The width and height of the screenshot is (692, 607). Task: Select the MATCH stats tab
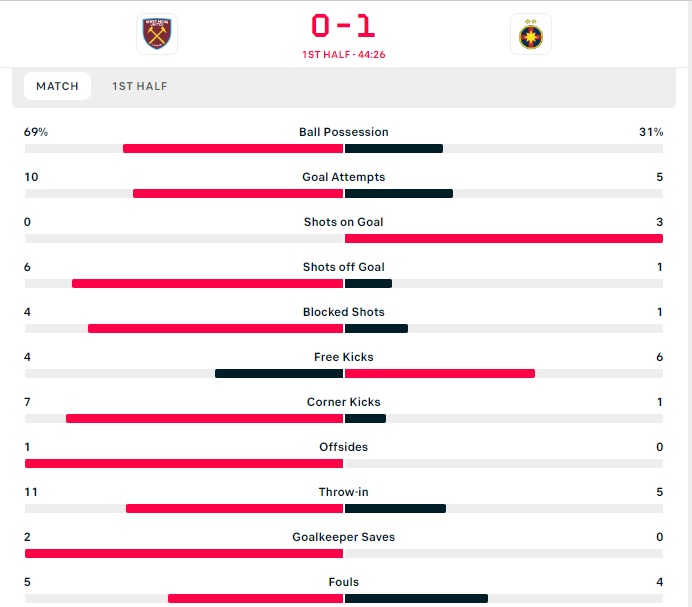[57, 86]
